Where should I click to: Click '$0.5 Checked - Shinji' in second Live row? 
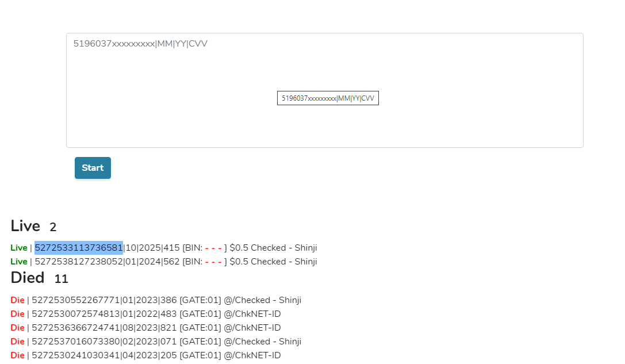click(274, 262)
